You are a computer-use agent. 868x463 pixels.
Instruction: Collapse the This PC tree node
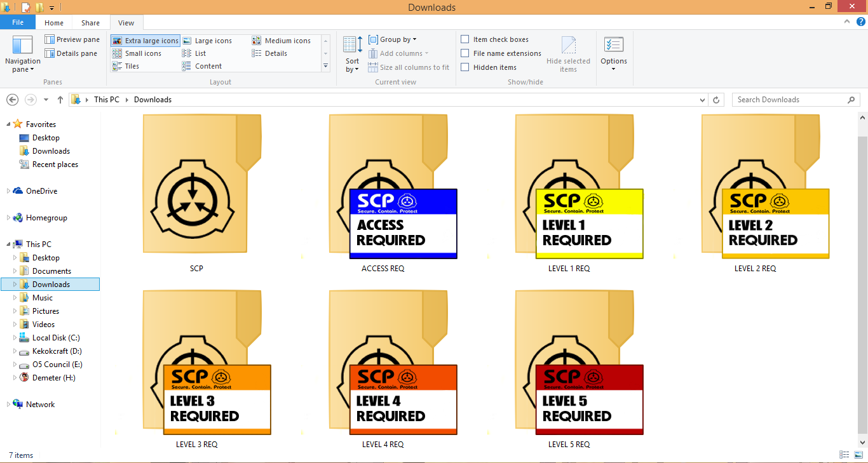point(8,245)
